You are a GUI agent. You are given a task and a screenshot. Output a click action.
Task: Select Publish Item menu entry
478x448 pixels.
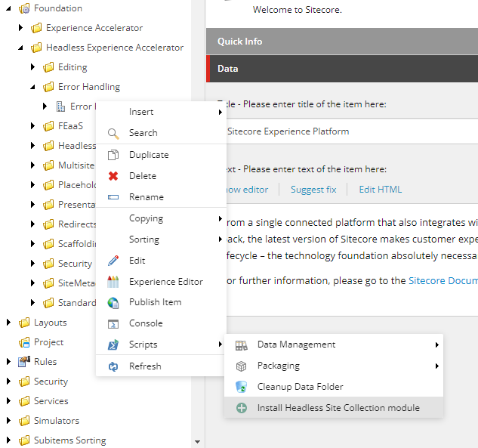tap(161, 302)
